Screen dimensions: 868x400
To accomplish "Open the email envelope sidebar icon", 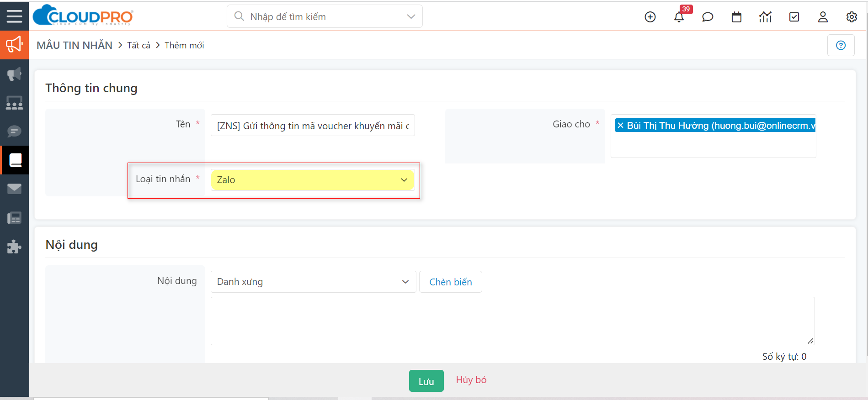I will click(x=14, y=189).
